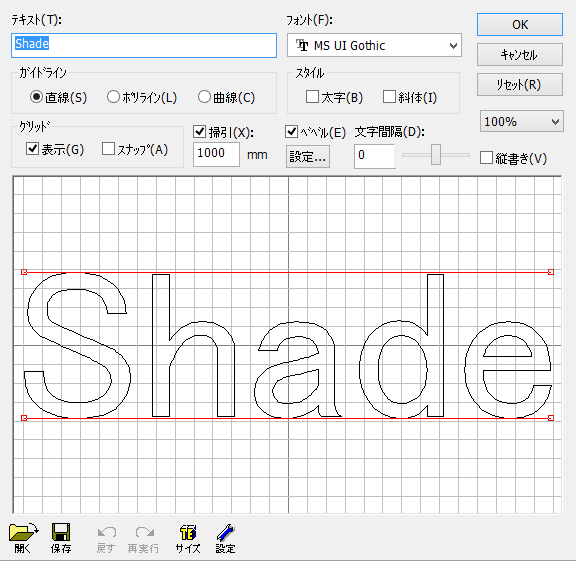The image size is (576, 562).
Task: Click the 保存 (save) floppy icon
Action: [x=61, y=532]
